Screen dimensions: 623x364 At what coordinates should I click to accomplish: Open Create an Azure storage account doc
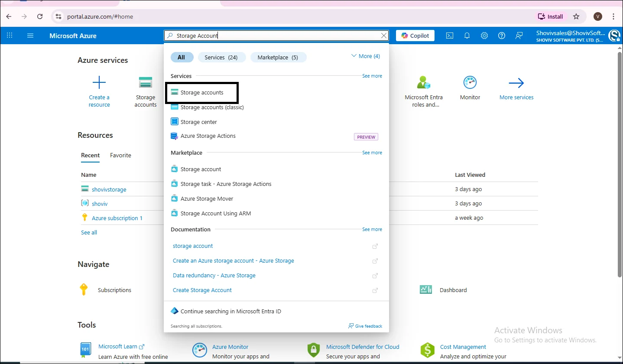click(x=234, y=261)
